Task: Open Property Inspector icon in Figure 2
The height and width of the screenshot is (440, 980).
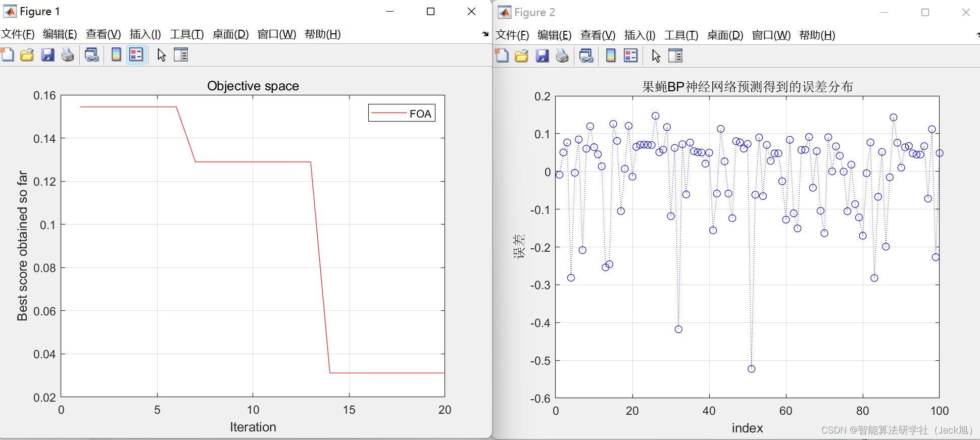Action: pos(675,56)
